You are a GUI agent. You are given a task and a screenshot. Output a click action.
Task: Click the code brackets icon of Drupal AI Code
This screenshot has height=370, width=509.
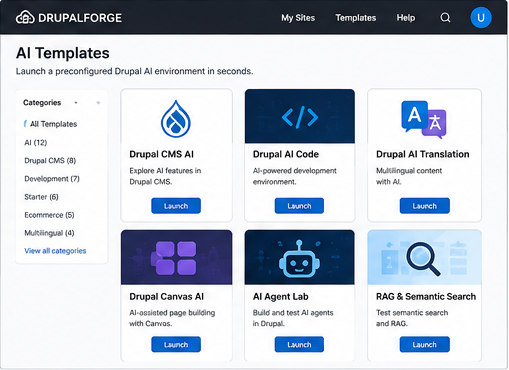point(300,117)
